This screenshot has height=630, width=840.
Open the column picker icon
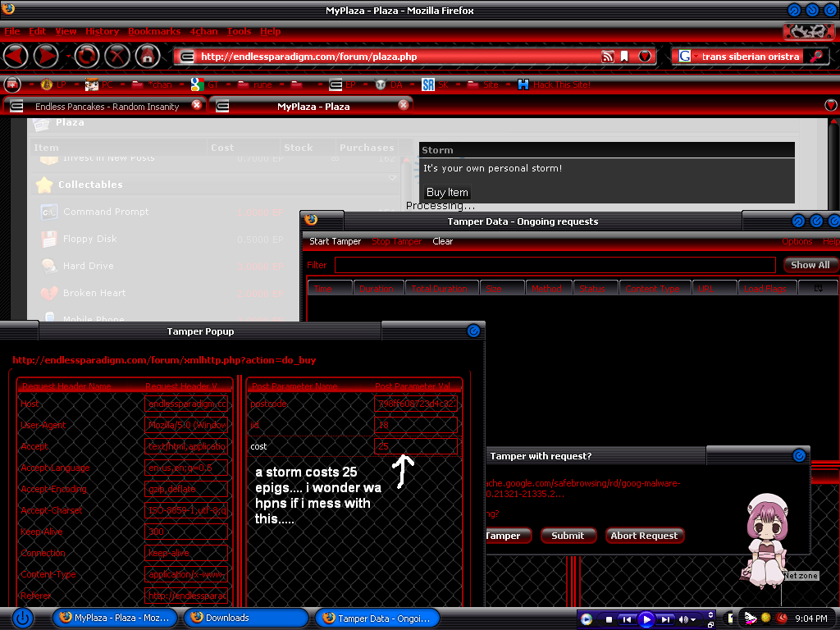pyautogui.click(x=818, y=288)
